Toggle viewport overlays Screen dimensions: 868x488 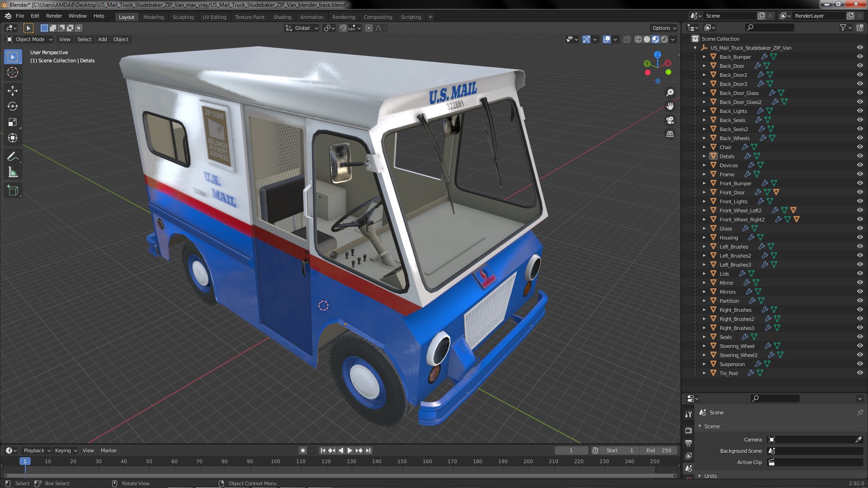(607, 40)
